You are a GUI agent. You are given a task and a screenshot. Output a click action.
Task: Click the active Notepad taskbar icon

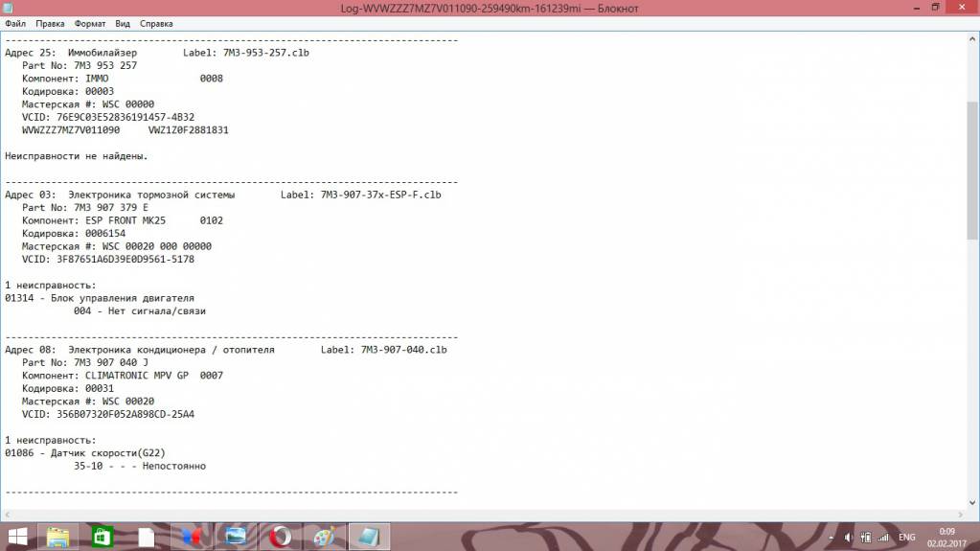click(x=367, y=537)
